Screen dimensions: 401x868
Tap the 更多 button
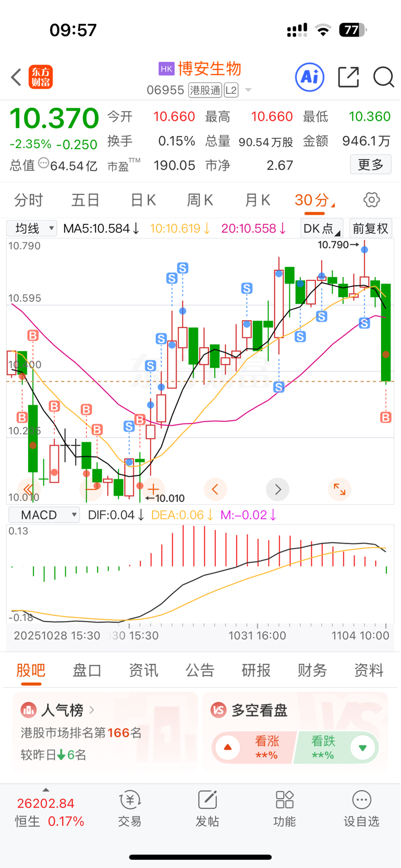371,165
